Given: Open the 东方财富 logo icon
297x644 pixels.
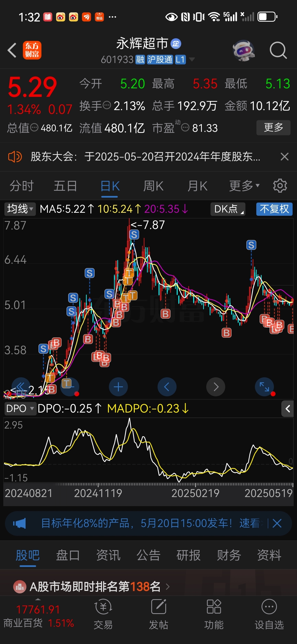Looking at the screenshot, I should click(32, 50).
